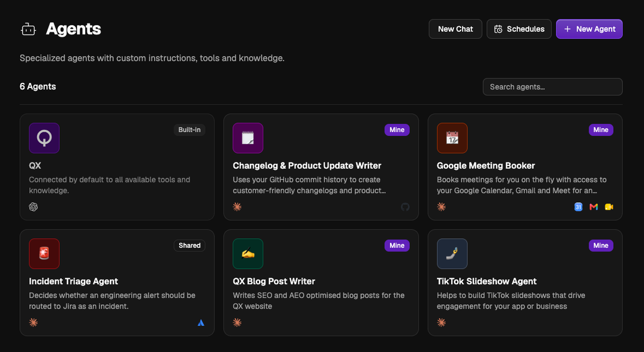
Task: Click the Google Meeting Booker calendar avatar
Action: click(452, 138)
